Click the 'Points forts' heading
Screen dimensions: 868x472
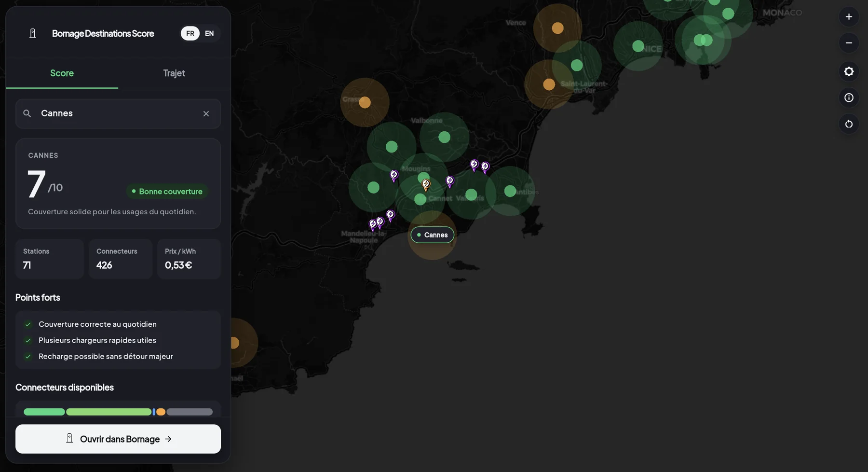(x=38, y=297)
